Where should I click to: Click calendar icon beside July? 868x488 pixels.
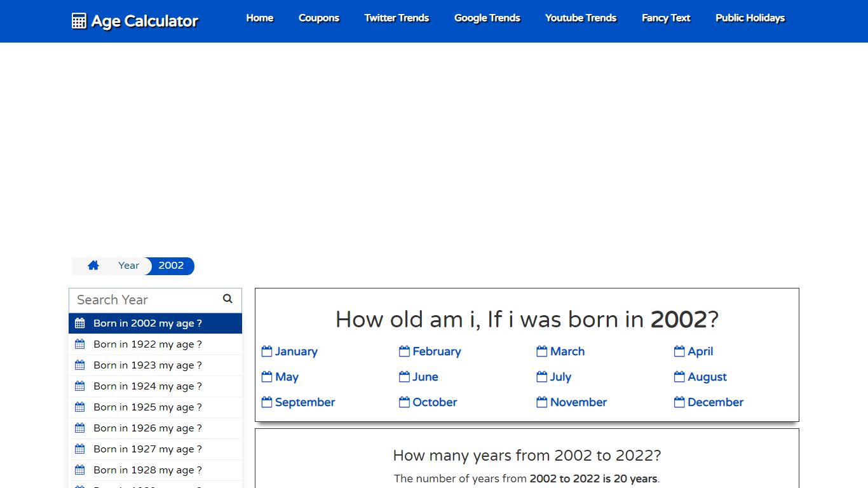pos(542,377)
